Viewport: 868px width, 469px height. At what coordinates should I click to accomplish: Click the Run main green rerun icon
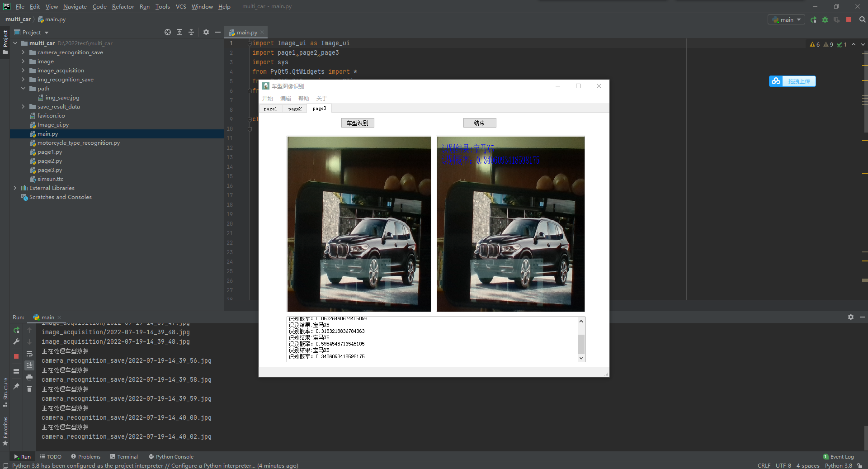click(813, 20)
